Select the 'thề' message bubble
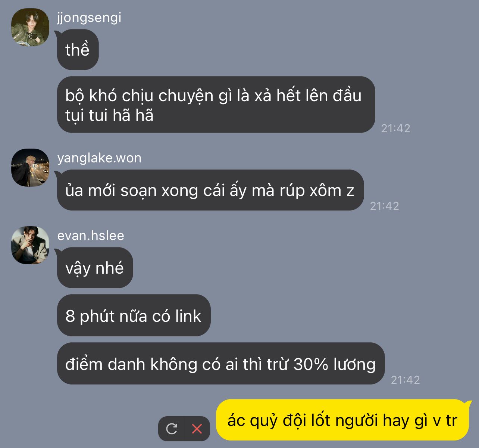 78,50
